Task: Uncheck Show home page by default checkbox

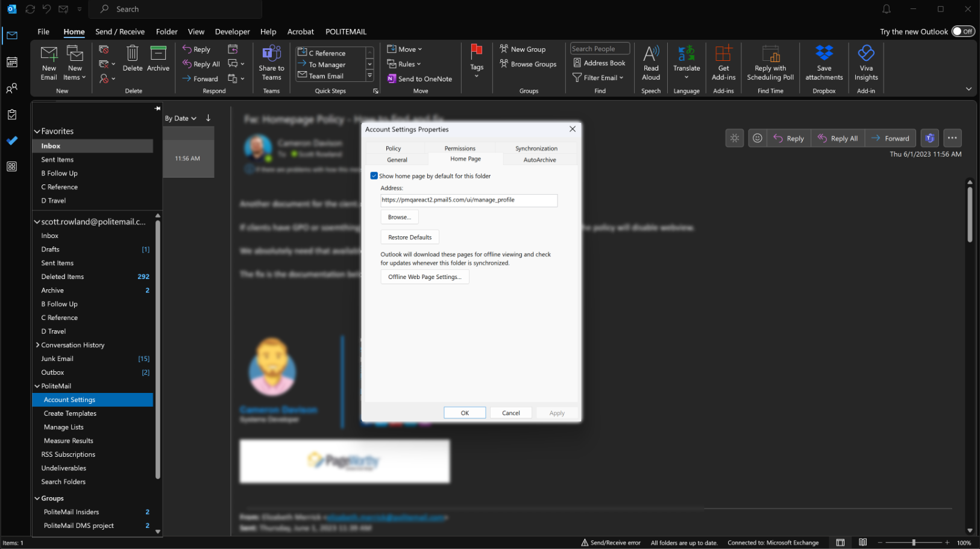Action: (x=374, y=176)
